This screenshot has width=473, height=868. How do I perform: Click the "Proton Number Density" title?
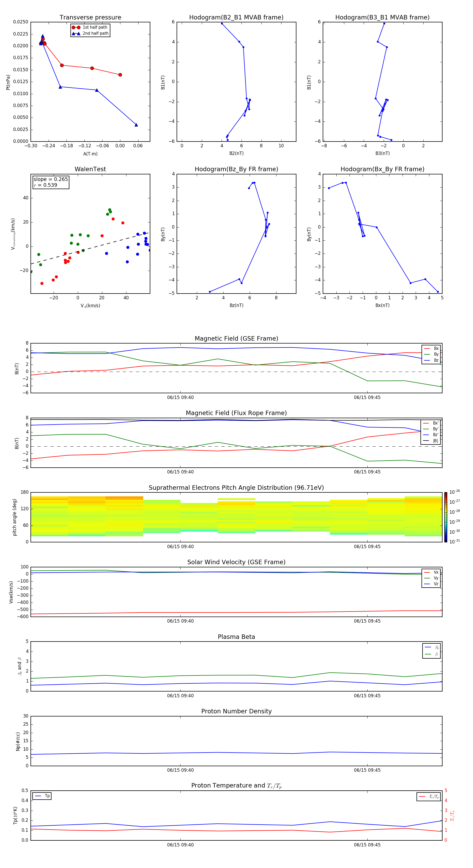tap(236, 711)
